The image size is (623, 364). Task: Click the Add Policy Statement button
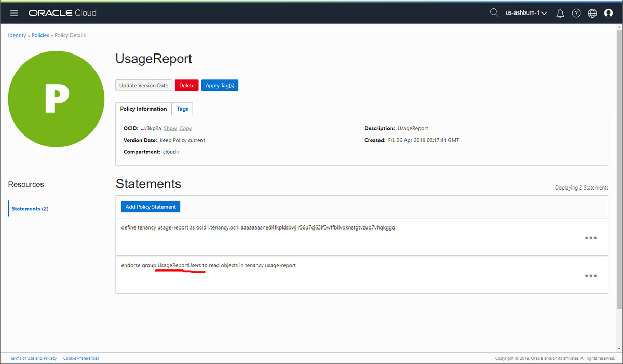[151, 207]
